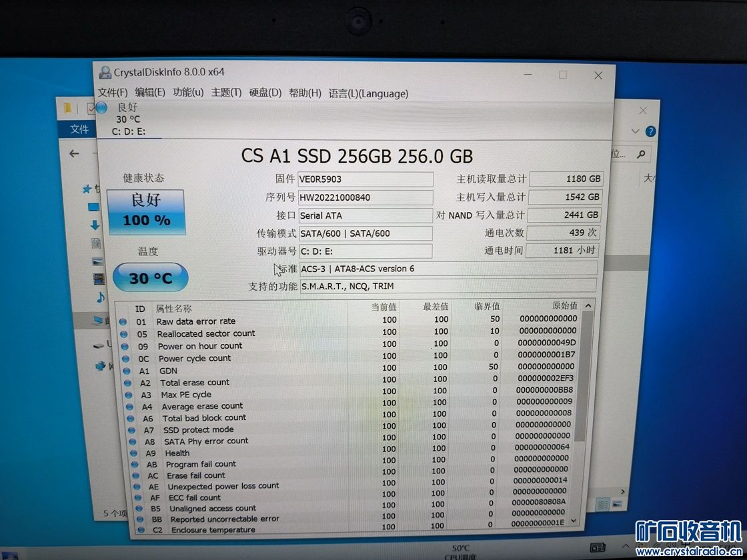747x560 pixels.
Task: Click the SMART list scroll up arrow
Action: (588, 306)
